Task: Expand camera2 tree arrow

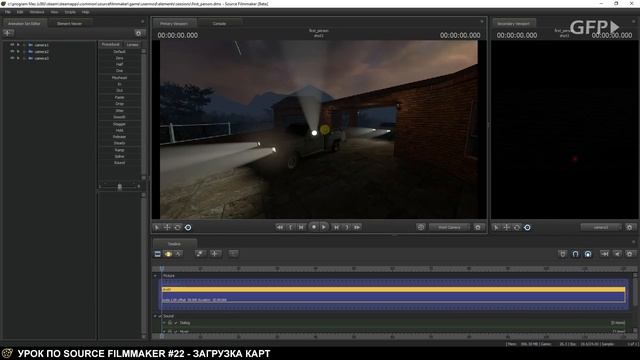Action: [18, 51]
